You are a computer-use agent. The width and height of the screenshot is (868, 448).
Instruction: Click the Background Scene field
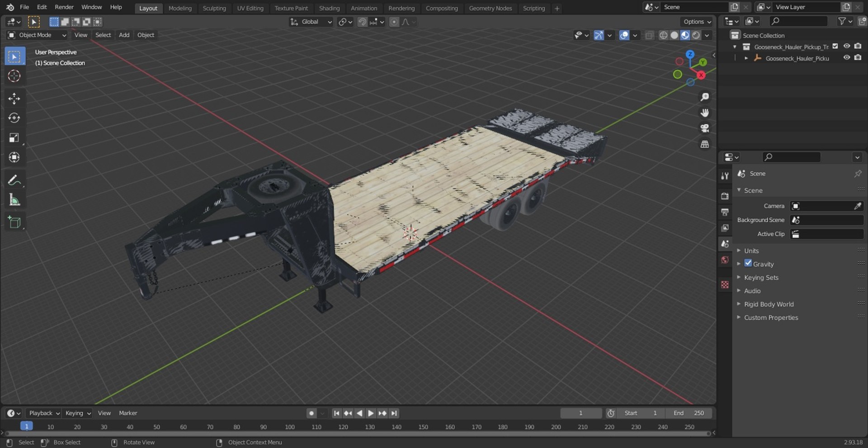[827, 220]
